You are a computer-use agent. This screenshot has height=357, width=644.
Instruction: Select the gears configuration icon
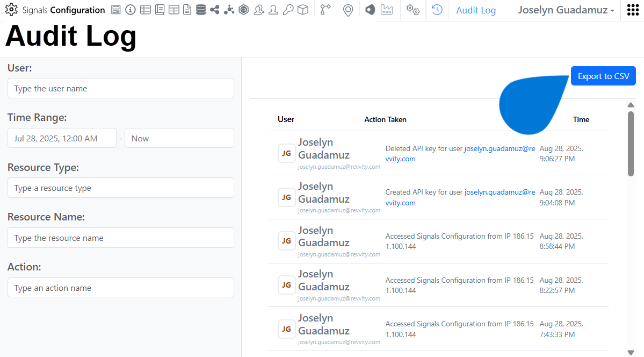(x=413, y=10)
